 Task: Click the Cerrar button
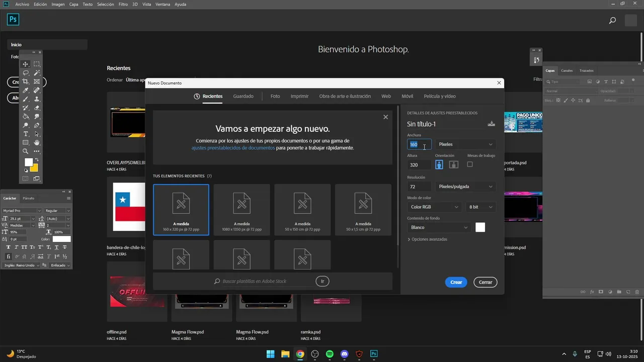click(x=486, y=282)
